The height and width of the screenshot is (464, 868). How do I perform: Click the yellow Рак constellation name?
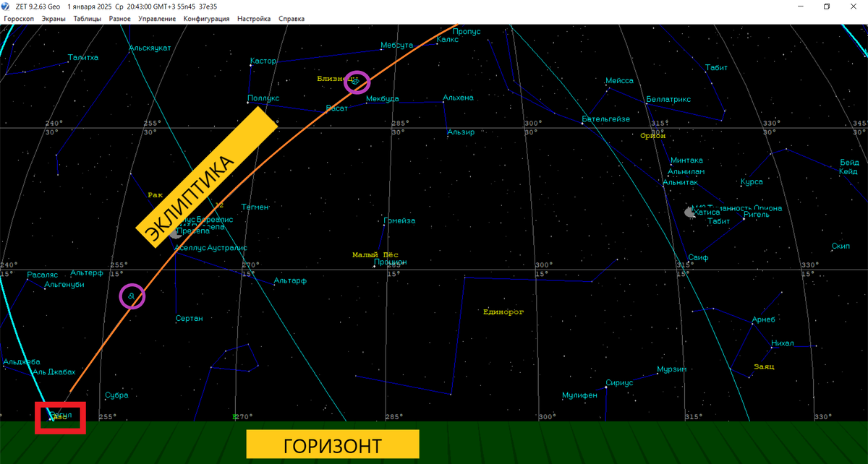point(156,194)
